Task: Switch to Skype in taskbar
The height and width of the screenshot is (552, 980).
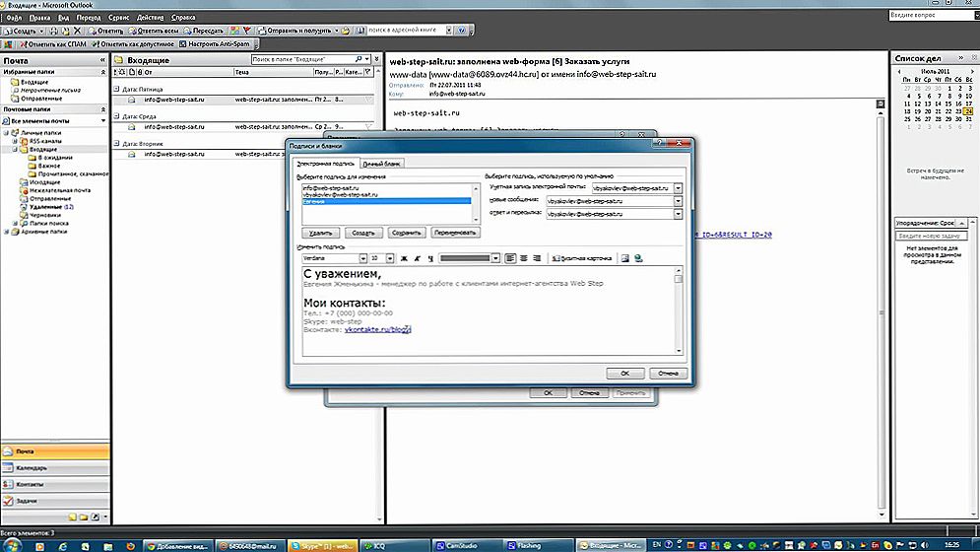Action: pyautogui.click(x=322, y=546)
